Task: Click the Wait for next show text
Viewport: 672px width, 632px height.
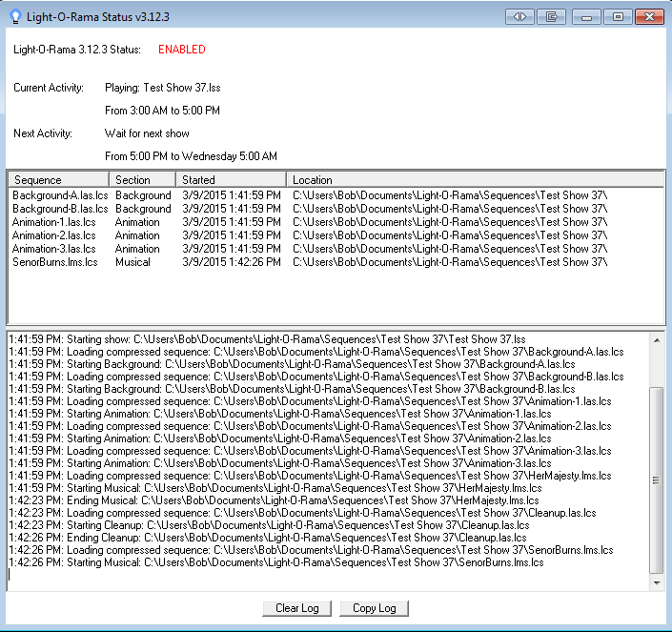Action: (x=147, y=133)
